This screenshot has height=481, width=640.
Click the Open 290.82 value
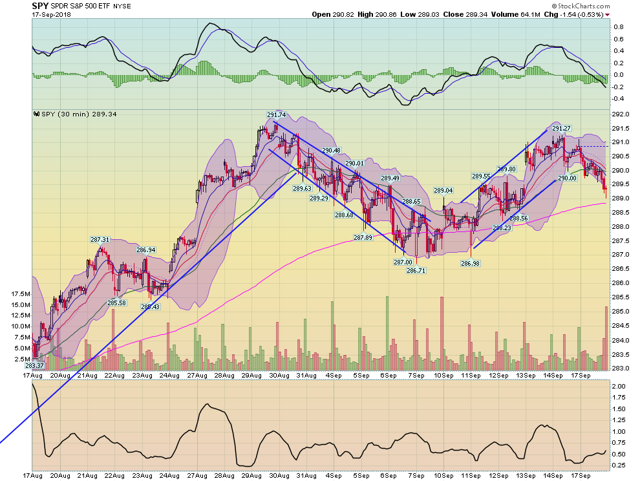(331, 14)
